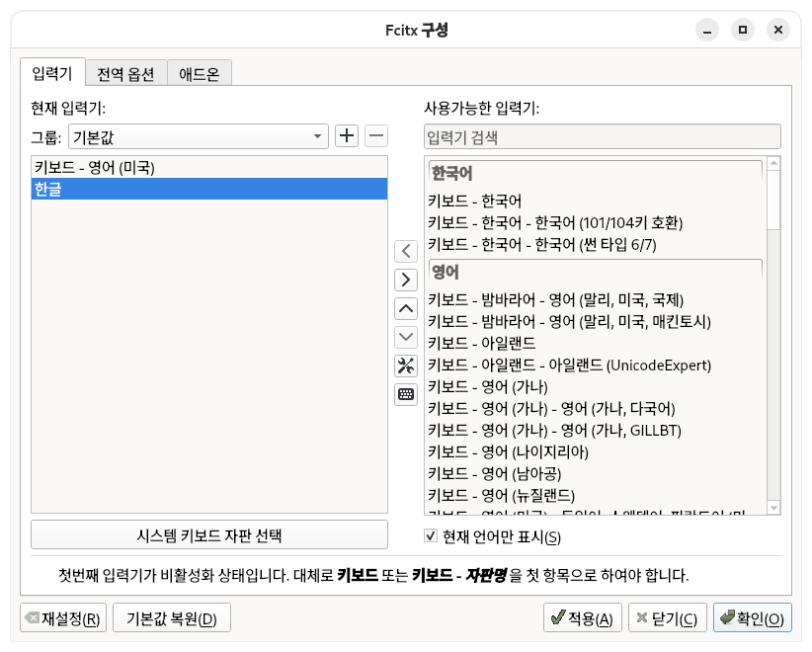Open the 그룹 기본값 dropdown
Screen dimensions: 812x652
click(x=199, y=136)
